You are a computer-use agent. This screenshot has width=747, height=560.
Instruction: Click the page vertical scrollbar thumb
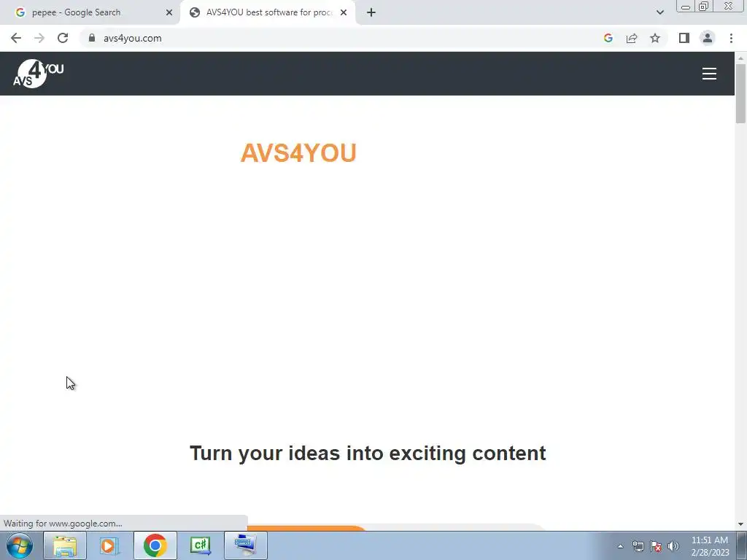740,93
